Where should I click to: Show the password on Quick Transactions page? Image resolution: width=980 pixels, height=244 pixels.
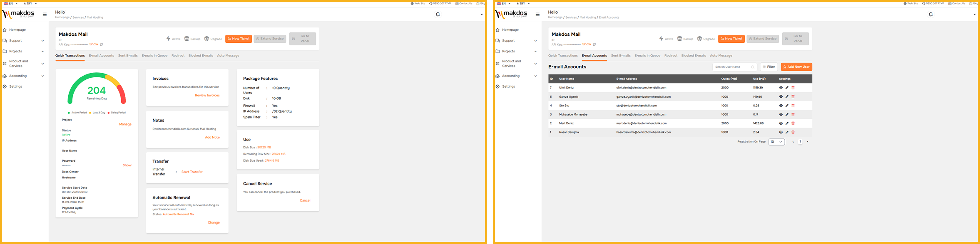(x=127, y=165)
